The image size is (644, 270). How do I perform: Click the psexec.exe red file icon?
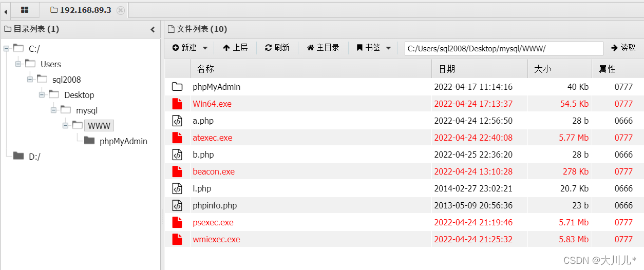tap(177, 222)
